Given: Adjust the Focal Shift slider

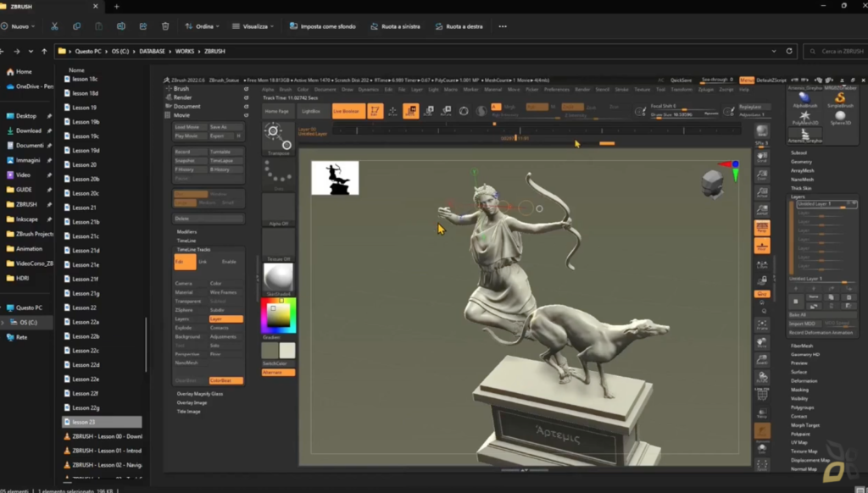Looking at the screenshot, I should pos(685,108).
